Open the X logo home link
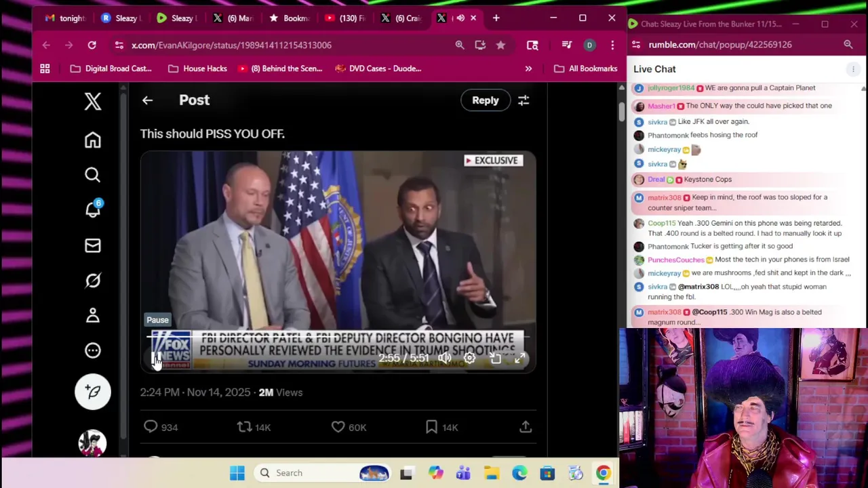 (93, 101)
